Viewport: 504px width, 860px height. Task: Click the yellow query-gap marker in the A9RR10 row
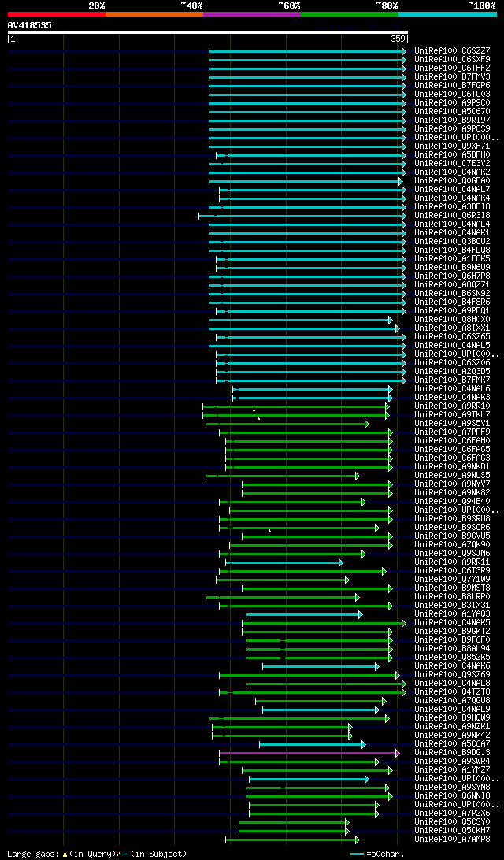point(254,410)
